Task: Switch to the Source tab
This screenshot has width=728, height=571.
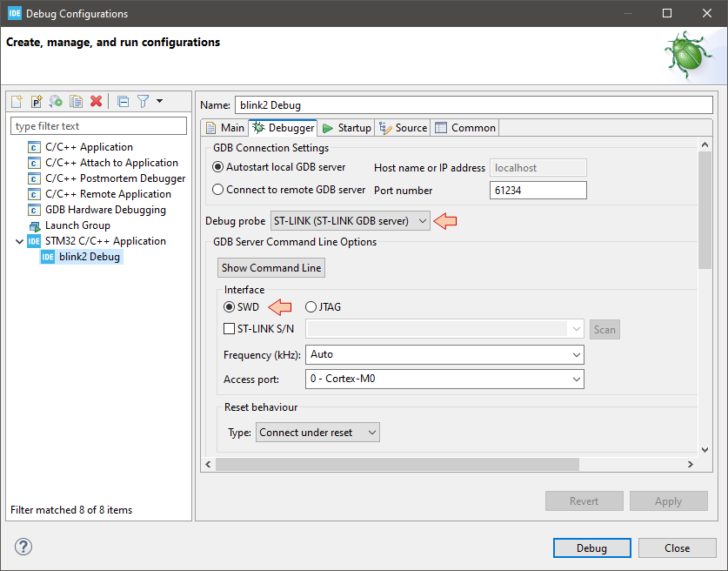Action: (403, 128)
